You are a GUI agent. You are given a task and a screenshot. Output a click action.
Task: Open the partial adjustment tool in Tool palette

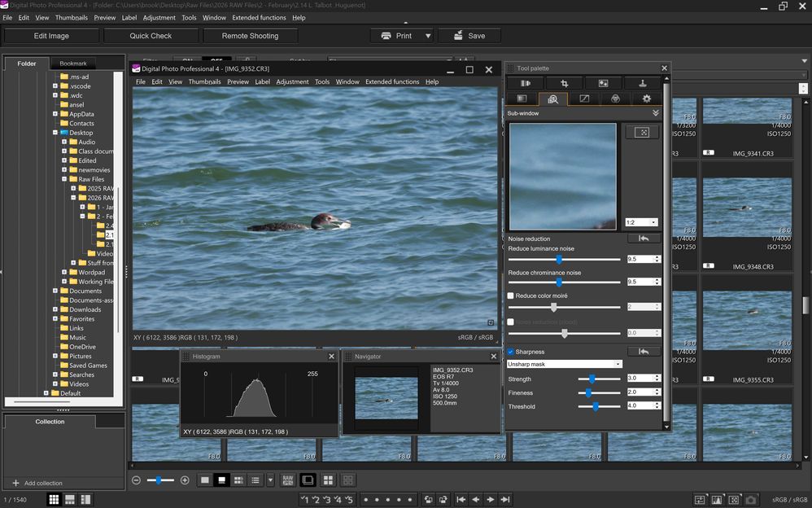[x=603, y=84]
